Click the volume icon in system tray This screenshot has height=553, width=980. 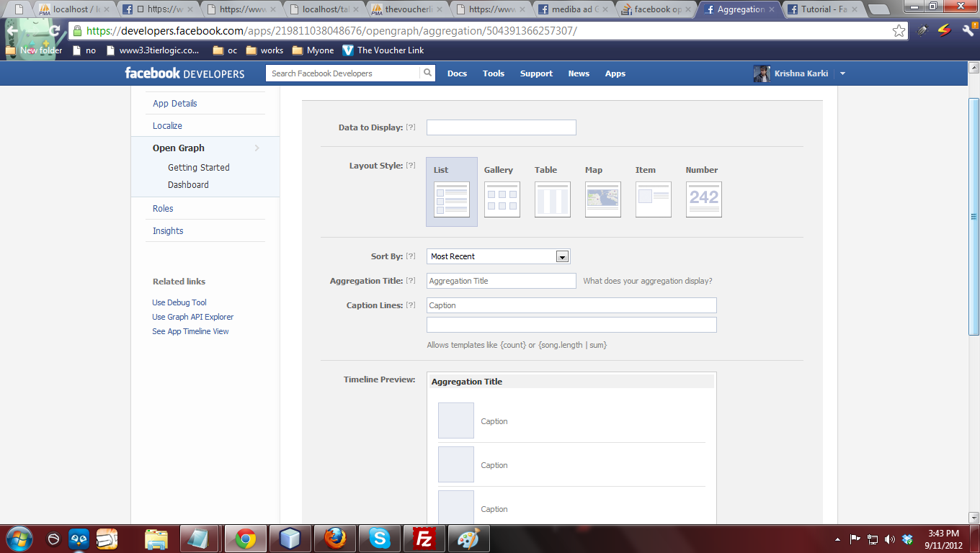890,539
